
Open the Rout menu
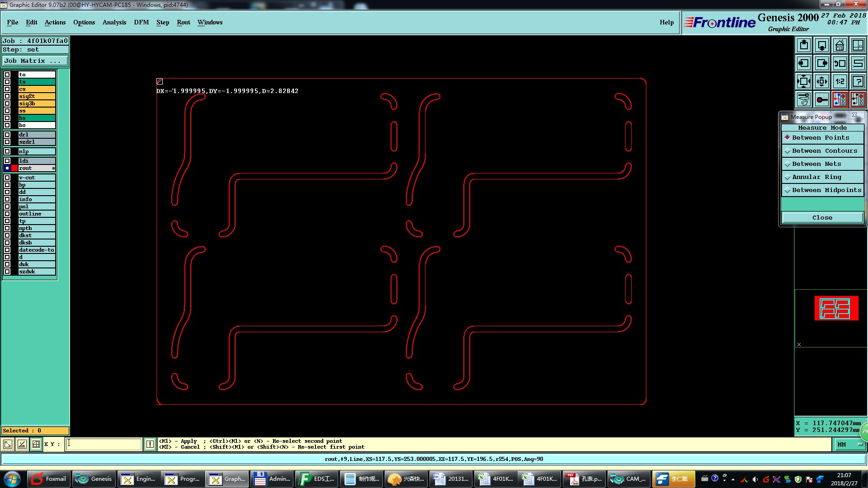(183, 22)
